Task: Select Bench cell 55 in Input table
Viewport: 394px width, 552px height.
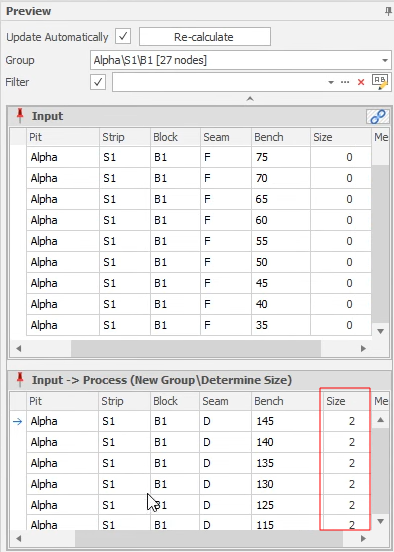Action: 281,241
